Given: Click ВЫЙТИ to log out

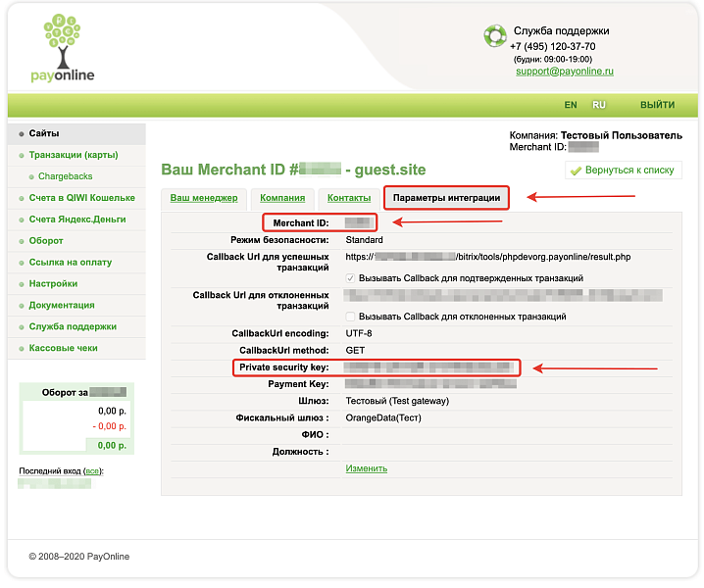Looking at the screenshot, I should pyautogui.click(x=657, y=105).
